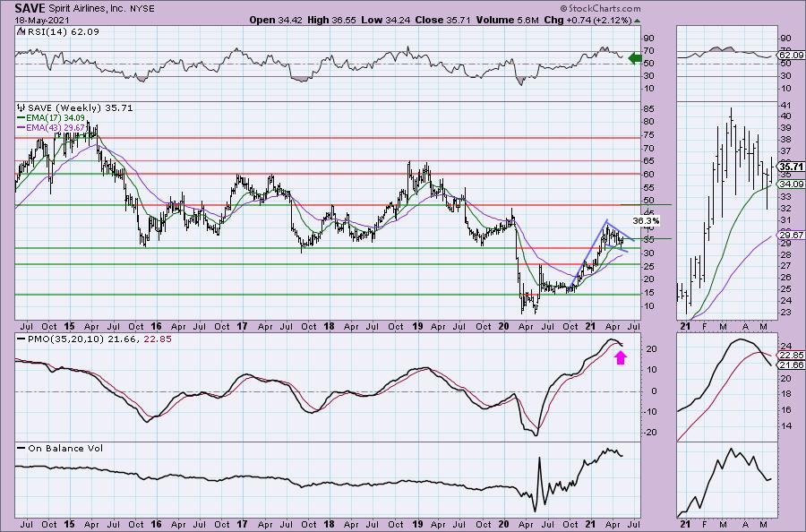806x532 pixels.
Task: Click the 65 label on the main price axis
Action: pyautogui.click(x=648, y=161)
